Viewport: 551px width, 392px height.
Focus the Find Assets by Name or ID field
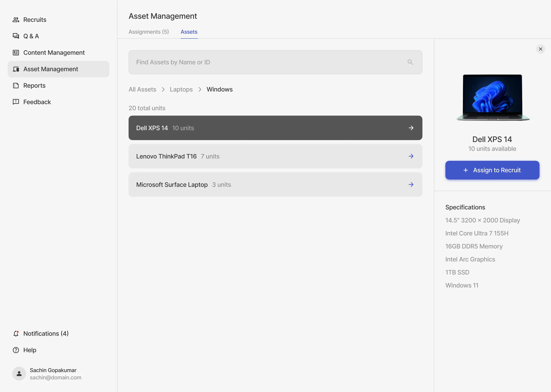pyautogui.click(x=275, y=62)
